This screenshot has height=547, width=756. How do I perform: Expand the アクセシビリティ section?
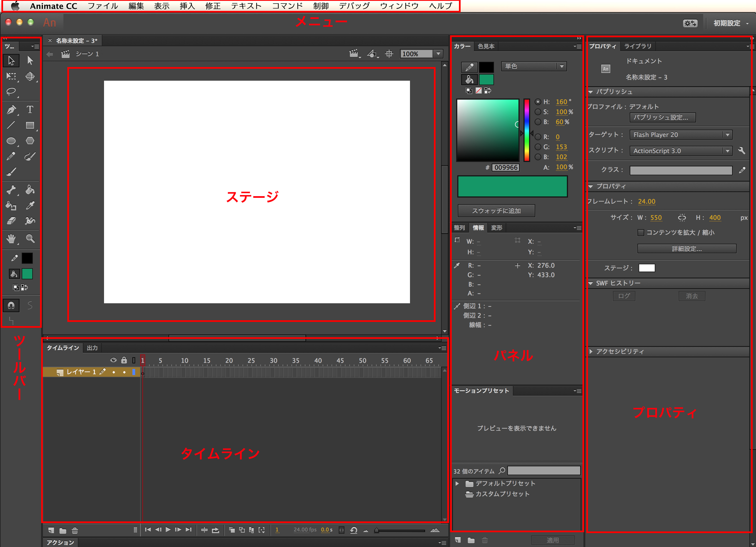(x=591, y=351)
